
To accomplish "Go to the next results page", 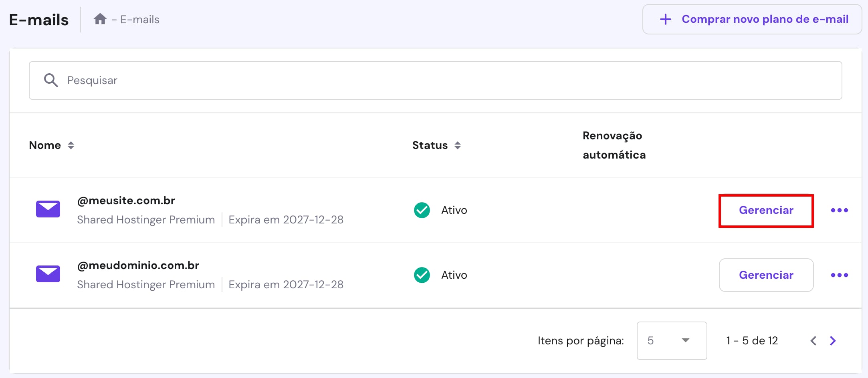I will pyautogui.click(x=832, y=340).
